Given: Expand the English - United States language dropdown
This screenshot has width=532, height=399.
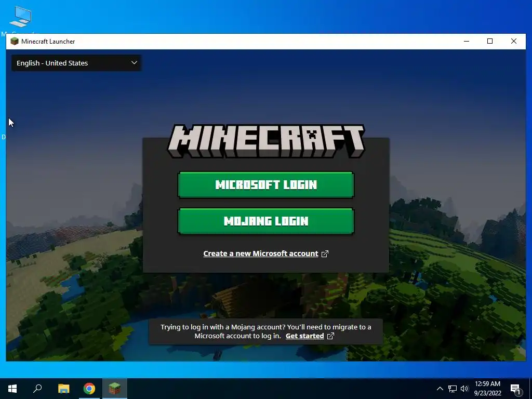Looking at the screenshot, I should point(76,63).
